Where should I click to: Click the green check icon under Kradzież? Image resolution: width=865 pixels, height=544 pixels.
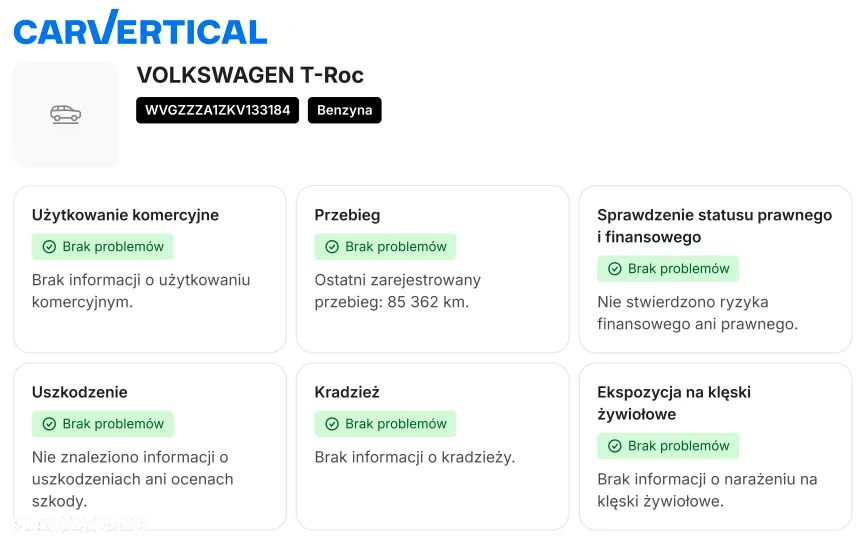332,424
